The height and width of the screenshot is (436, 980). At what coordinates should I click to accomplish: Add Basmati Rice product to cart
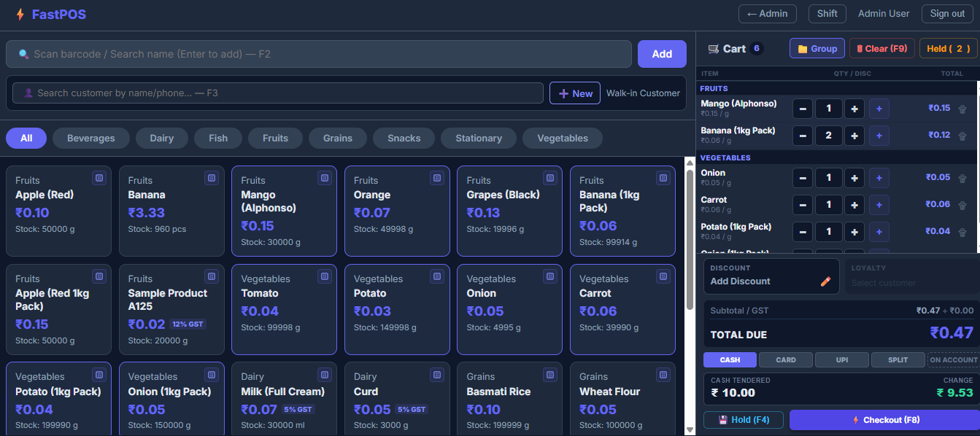point(509,399)
